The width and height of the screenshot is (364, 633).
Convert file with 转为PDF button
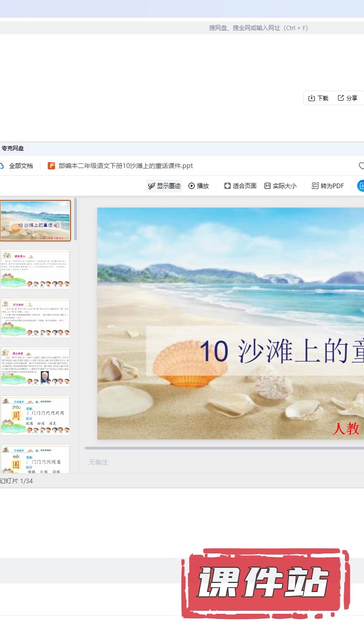(328, 186)
